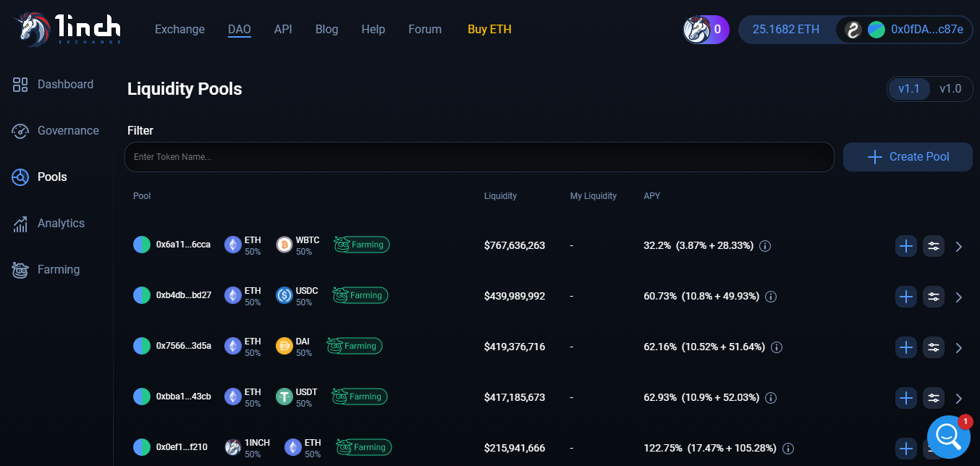Screen dimensions: 980x466
Task: Expand the ETH/DAI pool row chevron
Action: [959, 348]
